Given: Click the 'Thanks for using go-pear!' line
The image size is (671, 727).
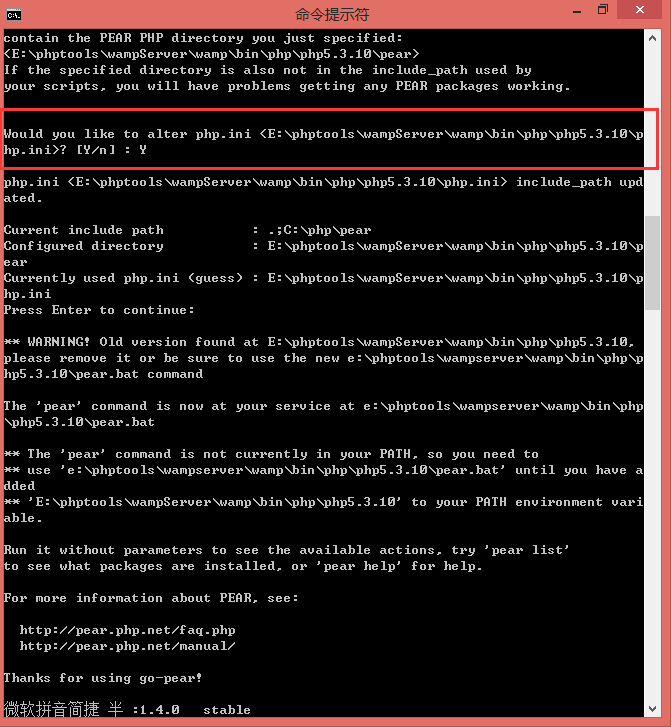Looking at the screenshot, I should pyautogui.click(x=103, y=678).
